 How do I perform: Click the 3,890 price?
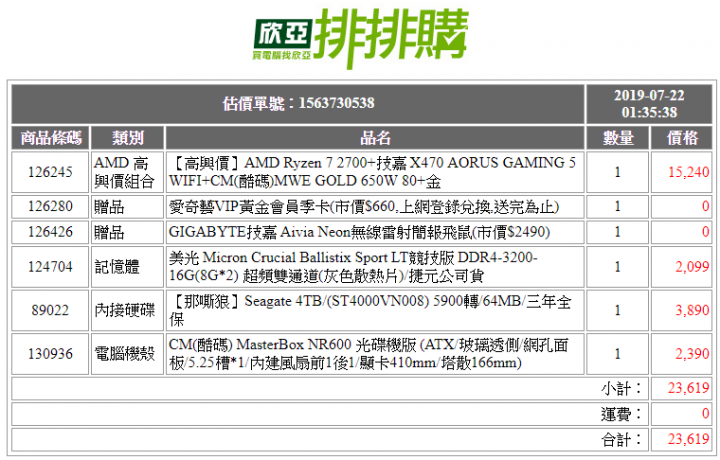tap(692, 310)
